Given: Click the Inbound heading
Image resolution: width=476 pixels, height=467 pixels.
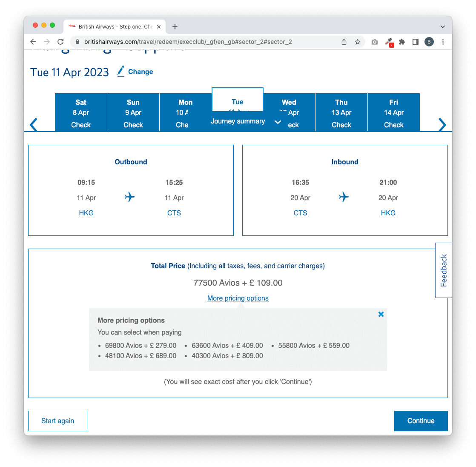Looking at the screenshot, I should tap(345, 162).
